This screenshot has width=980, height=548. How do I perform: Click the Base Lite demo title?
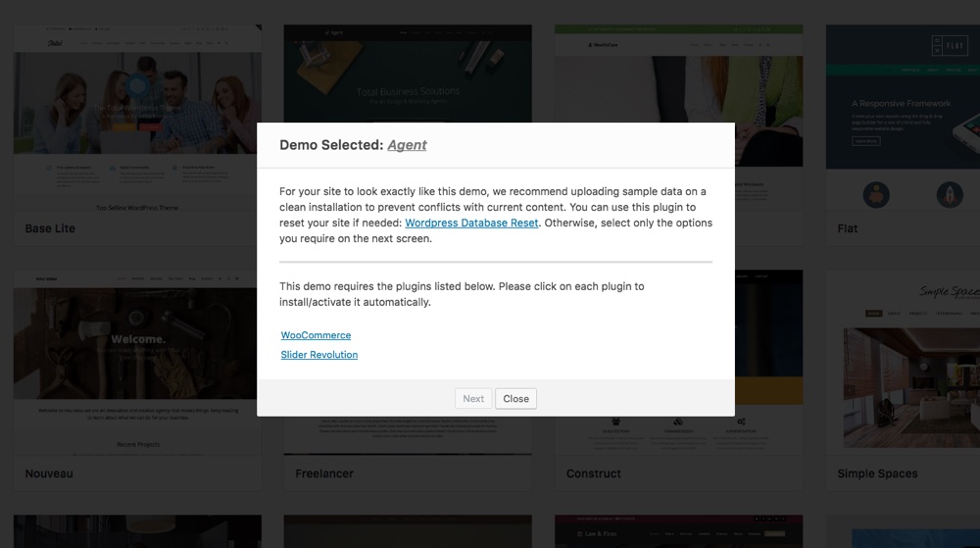(50, 228)
